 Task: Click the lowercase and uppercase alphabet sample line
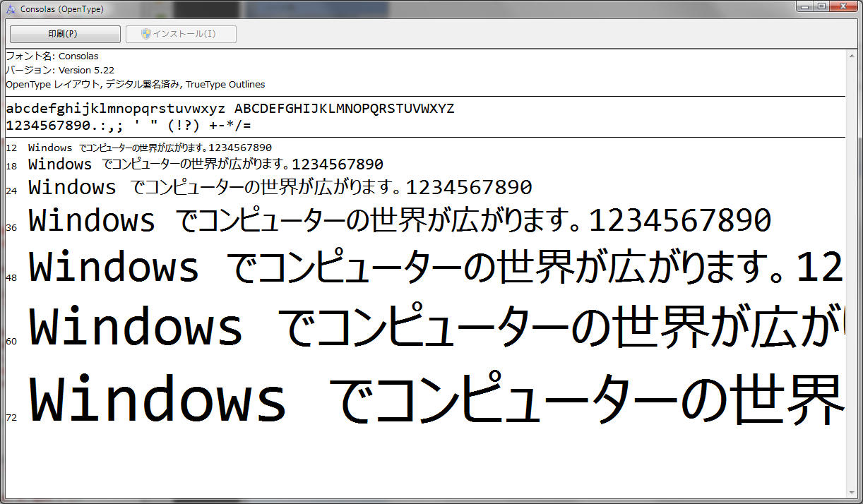coord(230,109)
